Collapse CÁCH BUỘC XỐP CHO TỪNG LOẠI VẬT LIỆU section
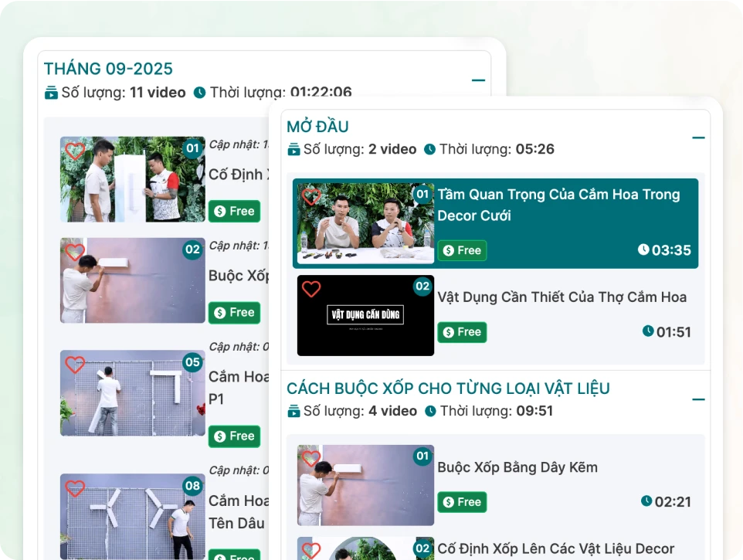The image size is (743, 560). (x=698, y=399)
